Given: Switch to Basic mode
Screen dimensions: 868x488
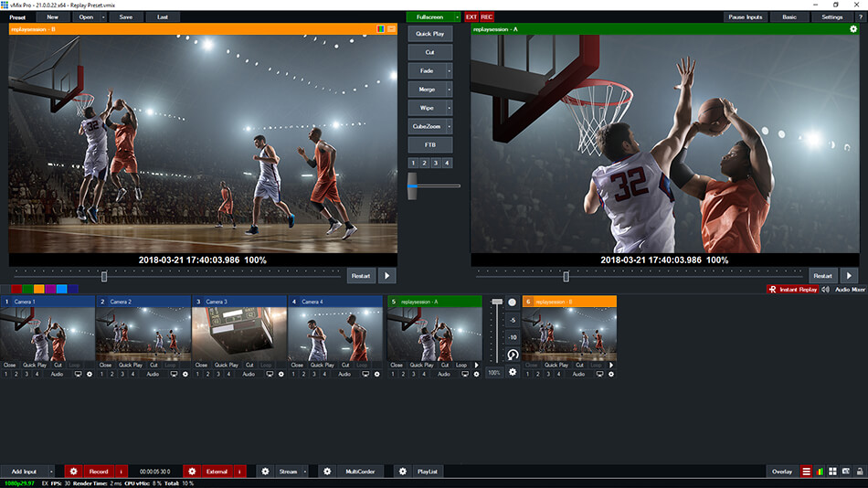Looking at the screenshot, I should (789, 17).
